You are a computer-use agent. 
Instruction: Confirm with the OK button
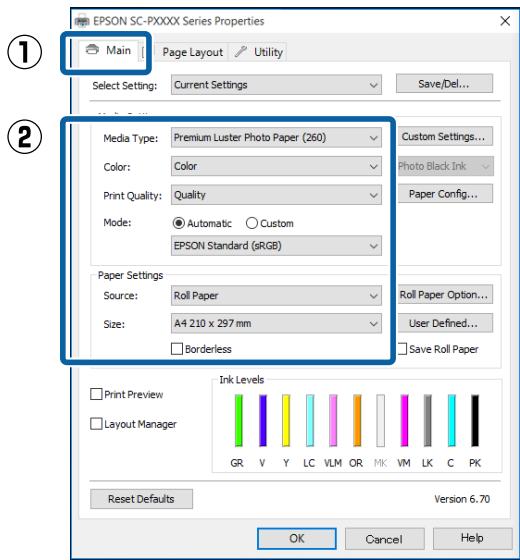click(296, 539)
